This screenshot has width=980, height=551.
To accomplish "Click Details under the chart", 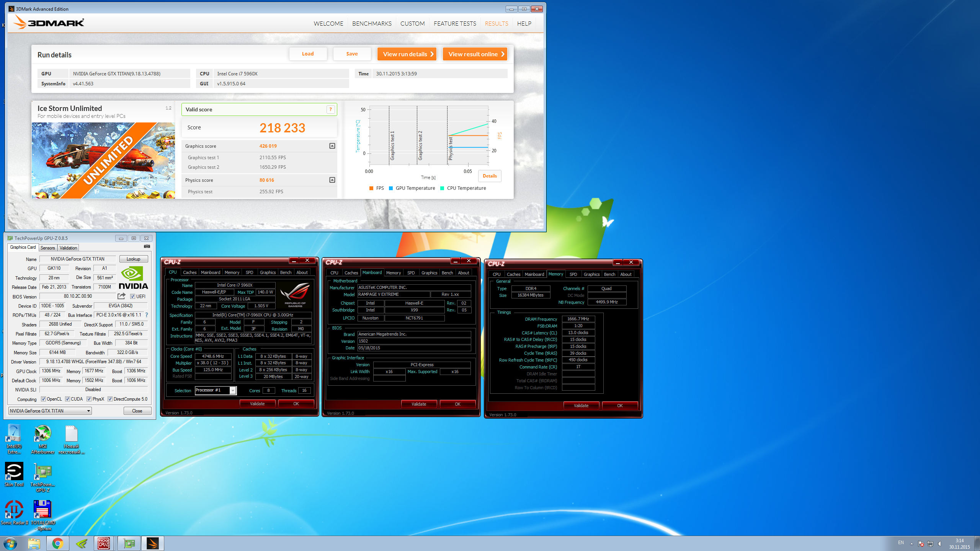I will 490,176.
